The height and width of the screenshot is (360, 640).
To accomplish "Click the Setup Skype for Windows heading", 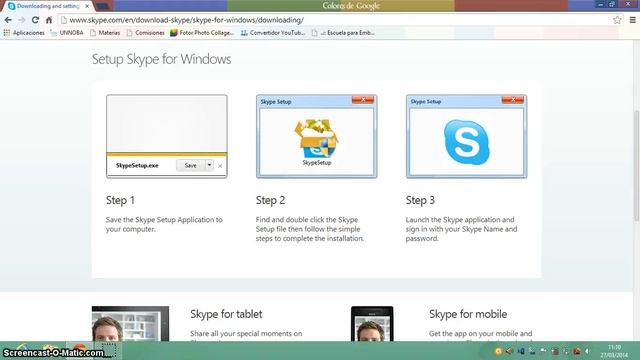I will pyautogui.click(x=161, y=59).
